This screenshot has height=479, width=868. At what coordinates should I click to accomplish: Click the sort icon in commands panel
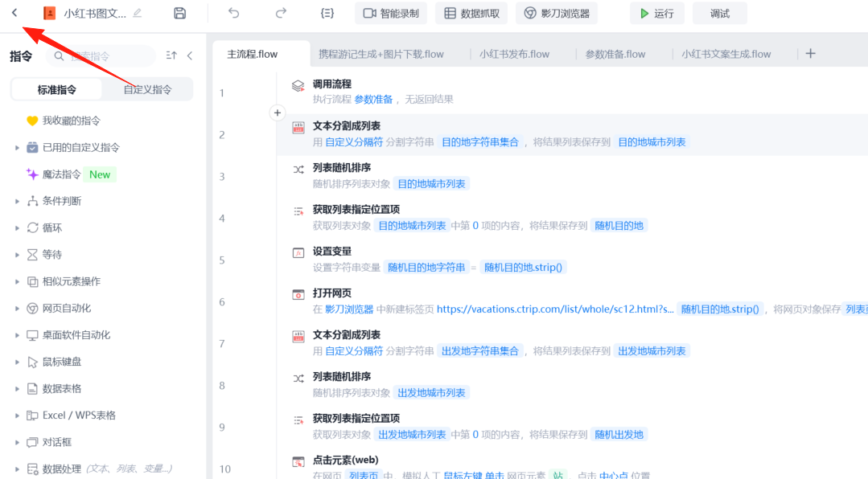pos(171,55)
